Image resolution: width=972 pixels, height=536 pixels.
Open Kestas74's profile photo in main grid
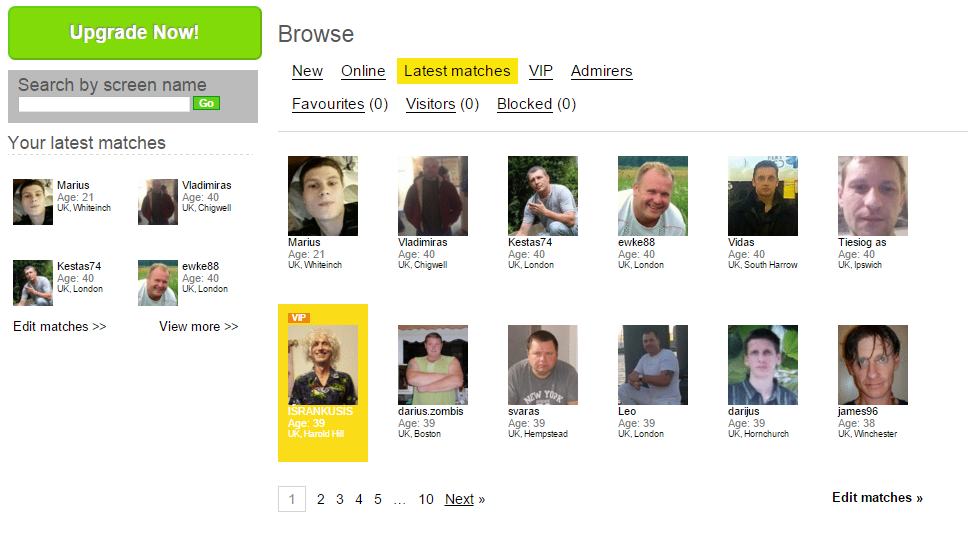542,196
